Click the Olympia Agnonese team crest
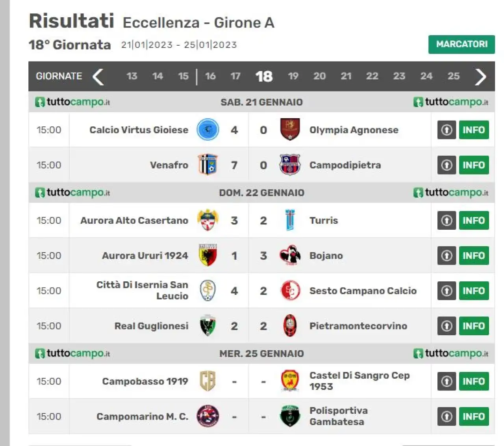The height and width of the screenshot is (446, 504). click(x=290, y=130)
